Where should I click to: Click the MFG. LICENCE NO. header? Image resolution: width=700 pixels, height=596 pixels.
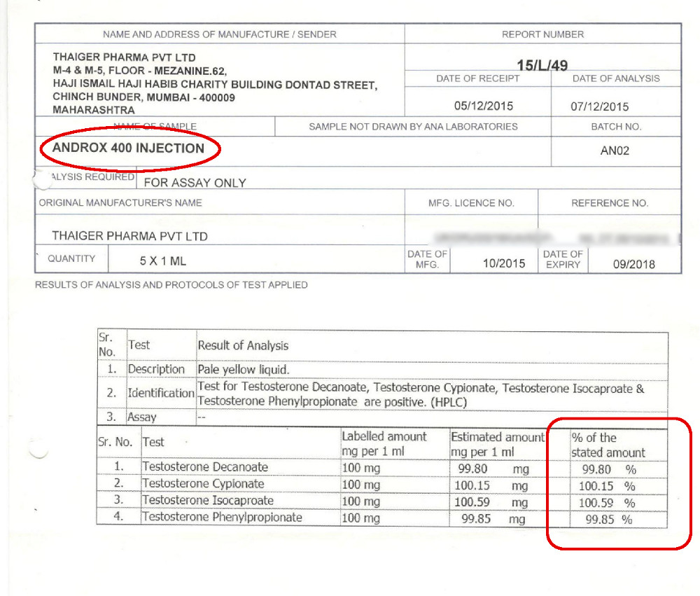[471, 203]
